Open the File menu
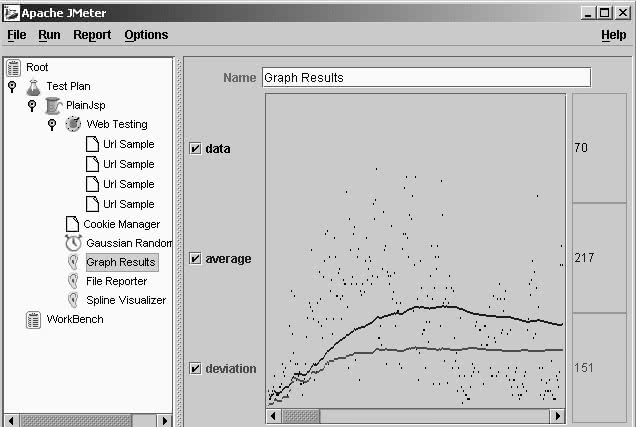Viewport: 636px width, 427px height. tap(17, 35)
